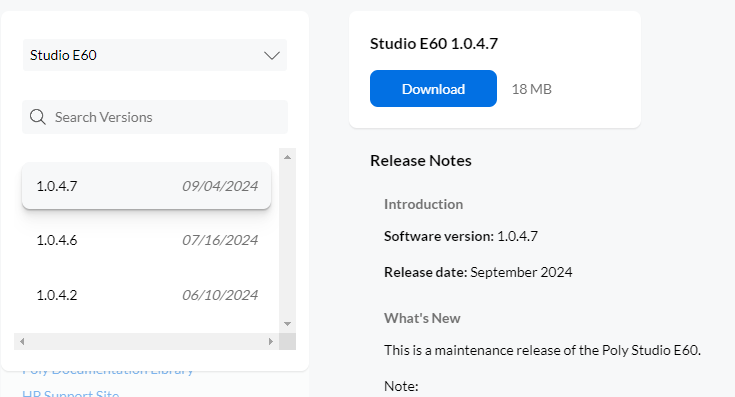Viewport: 735px width, 397px height.
Task: Open the Studio E60 product dropdown
Action: pyautogui.click(x=155, y=55)
